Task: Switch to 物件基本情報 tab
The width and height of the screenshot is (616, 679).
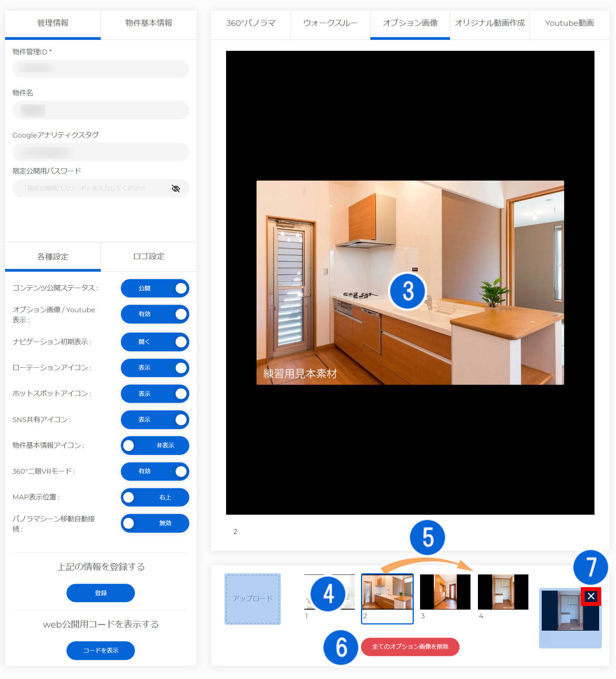Action: [149, 23]
